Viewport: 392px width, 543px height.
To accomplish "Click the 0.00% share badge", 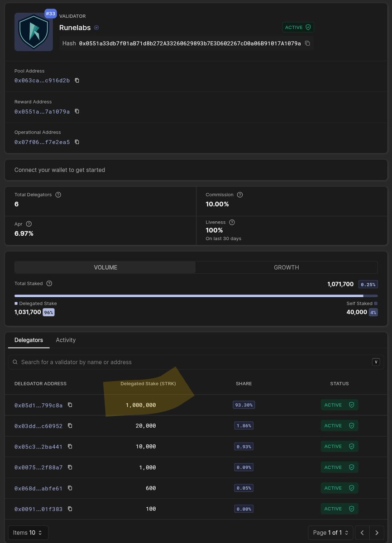I will [x=244, y=509].
